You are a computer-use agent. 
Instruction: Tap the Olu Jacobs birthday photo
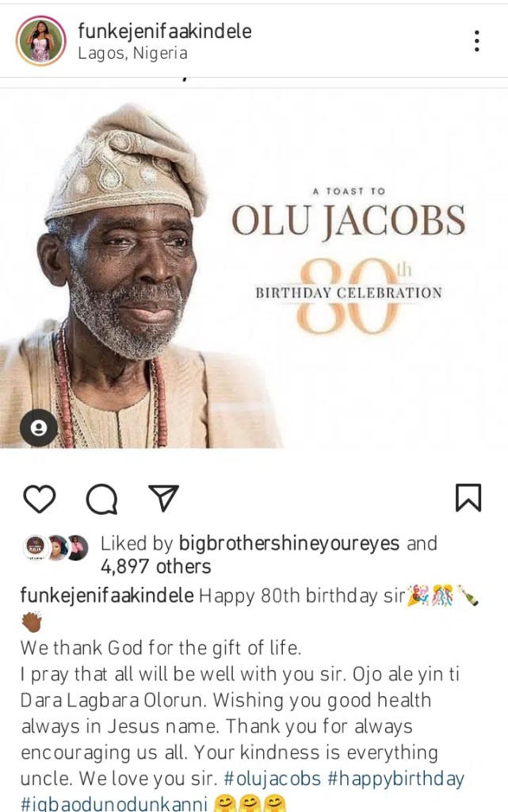tap(254, 270)
